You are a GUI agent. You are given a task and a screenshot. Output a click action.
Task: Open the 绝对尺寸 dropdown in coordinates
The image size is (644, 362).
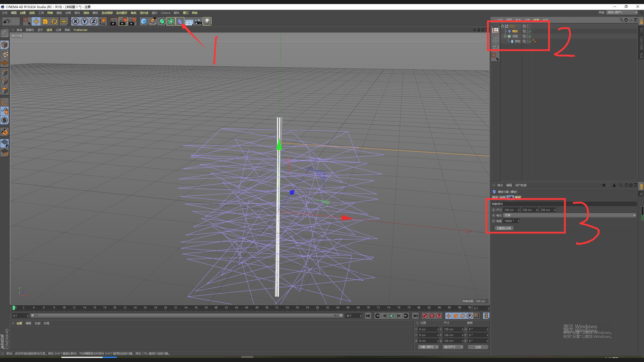pos(453,347)
